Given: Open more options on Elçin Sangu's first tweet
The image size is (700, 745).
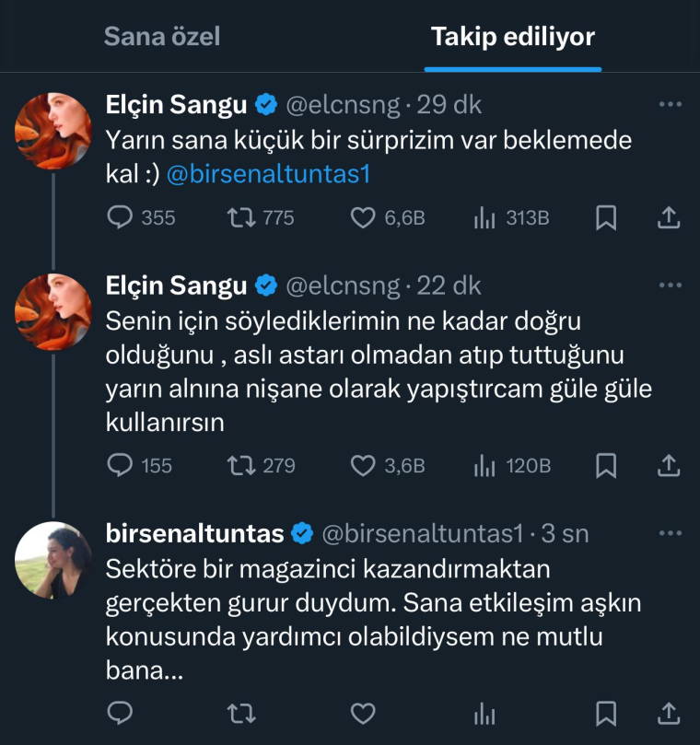Looking at the screenshot, I should click(x=670, y=105).
